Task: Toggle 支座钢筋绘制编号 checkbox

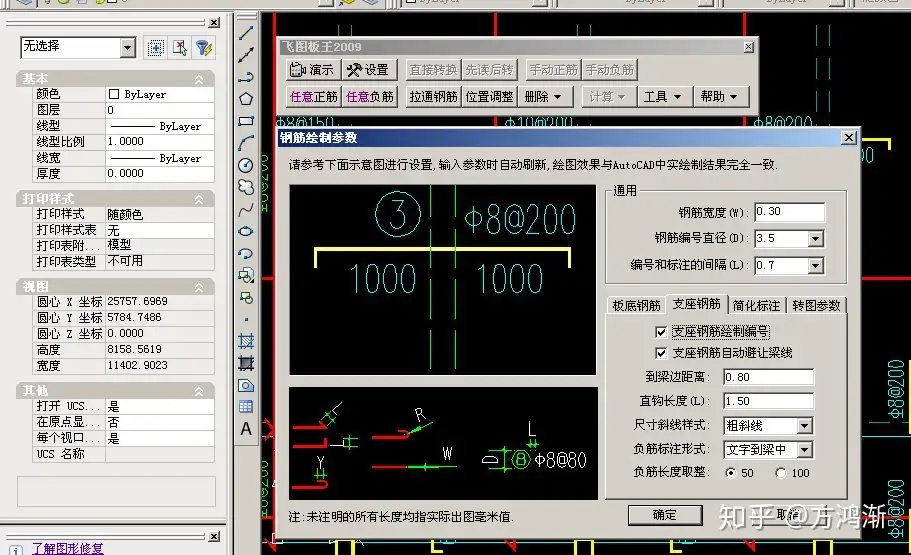Action: 661,332
